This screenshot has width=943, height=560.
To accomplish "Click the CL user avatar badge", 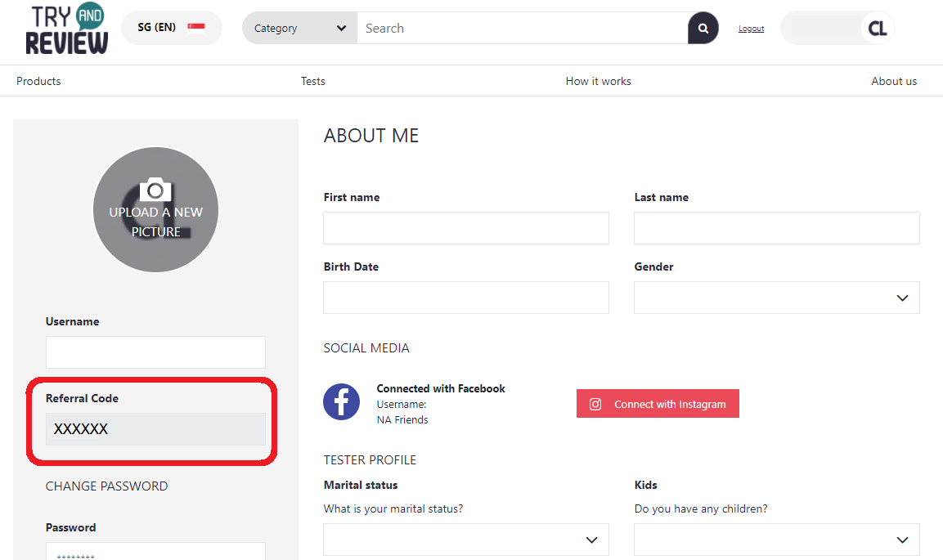I will pyautogui.click(x=877, y=29).
